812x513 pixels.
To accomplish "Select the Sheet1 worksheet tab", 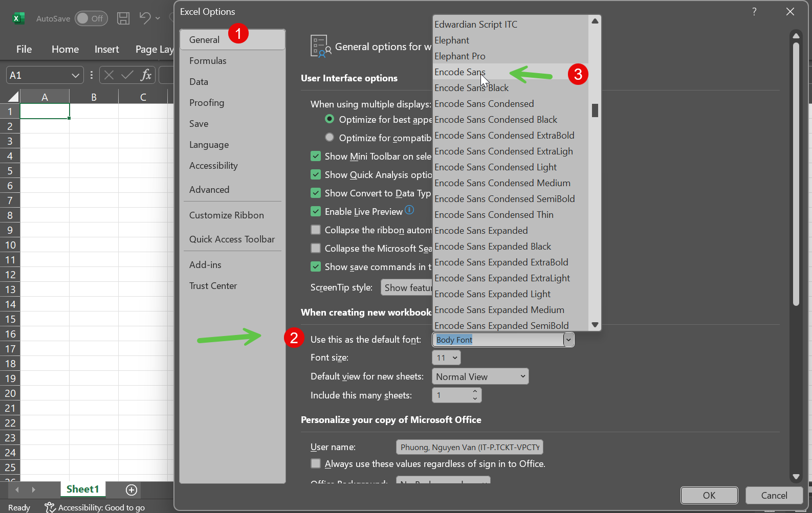I will click(x=83, y=489).
